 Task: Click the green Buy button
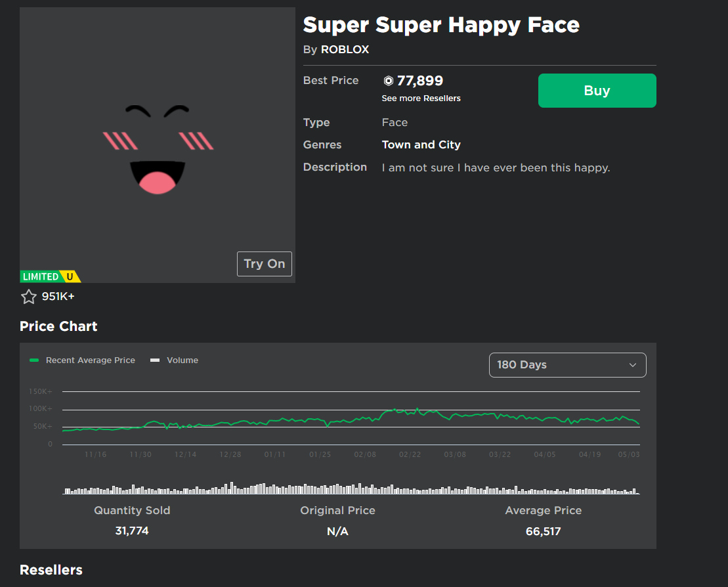coord(597,91)
